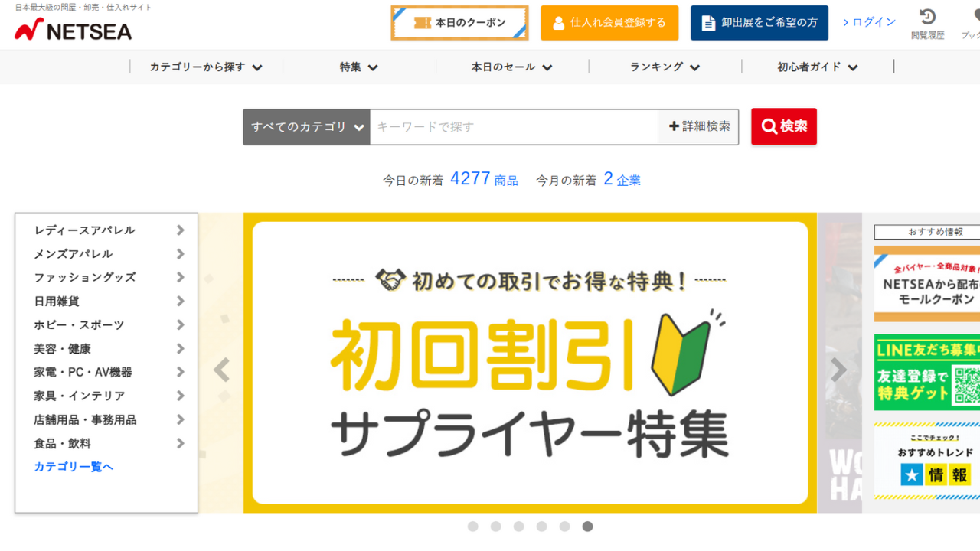Select the first carousel dot indicator
This screenshot has width=980, height=551.
click(472, 527)
